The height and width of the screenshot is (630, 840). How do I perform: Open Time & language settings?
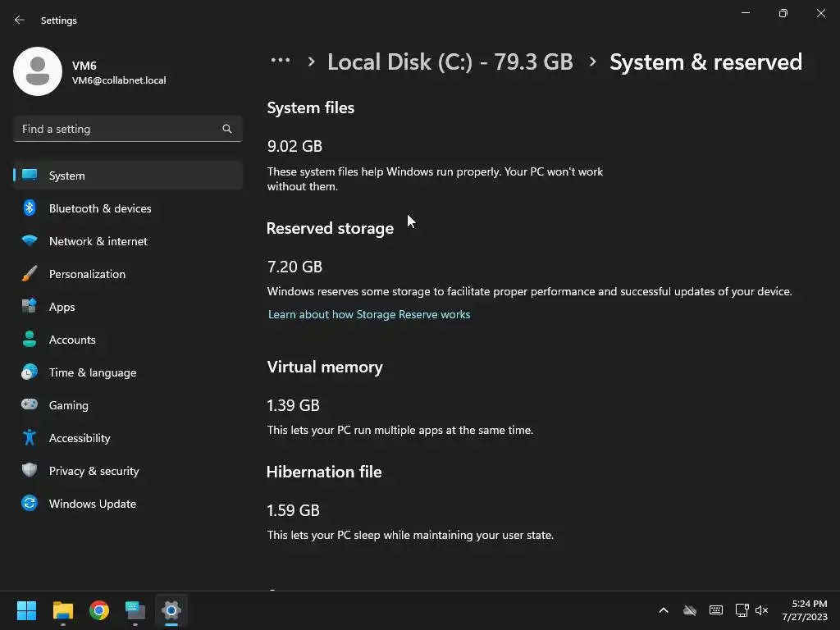93,372
